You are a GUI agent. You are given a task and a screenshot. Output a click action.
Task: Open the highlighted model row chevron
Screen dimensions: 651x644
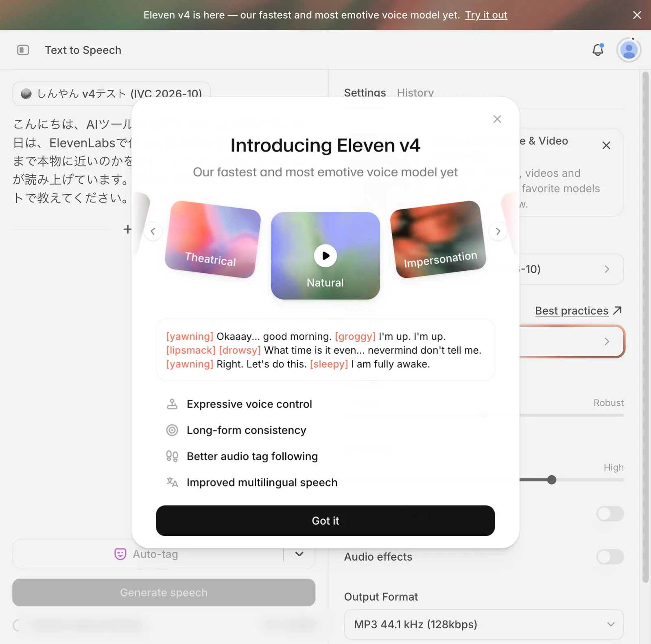(x=607, y=341)
